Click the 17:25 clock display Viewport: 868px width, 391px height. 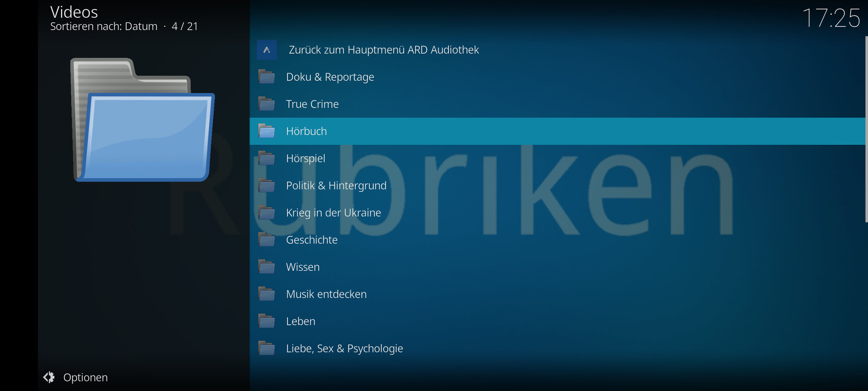(831, 19)
